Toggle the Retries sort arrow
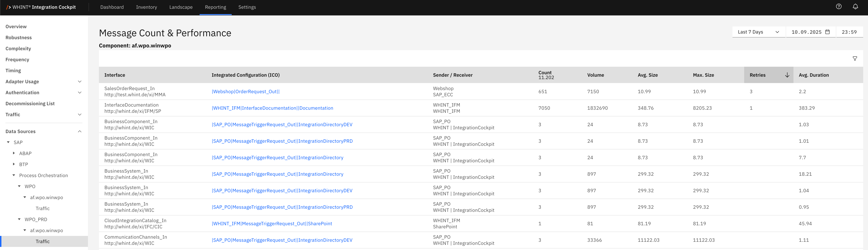868x250 pixels. [x=787, y=75]
